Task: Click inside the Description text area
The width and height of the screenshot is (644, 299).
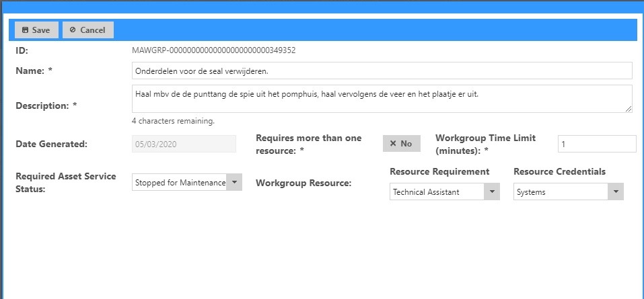Action: tap(382, 98)
